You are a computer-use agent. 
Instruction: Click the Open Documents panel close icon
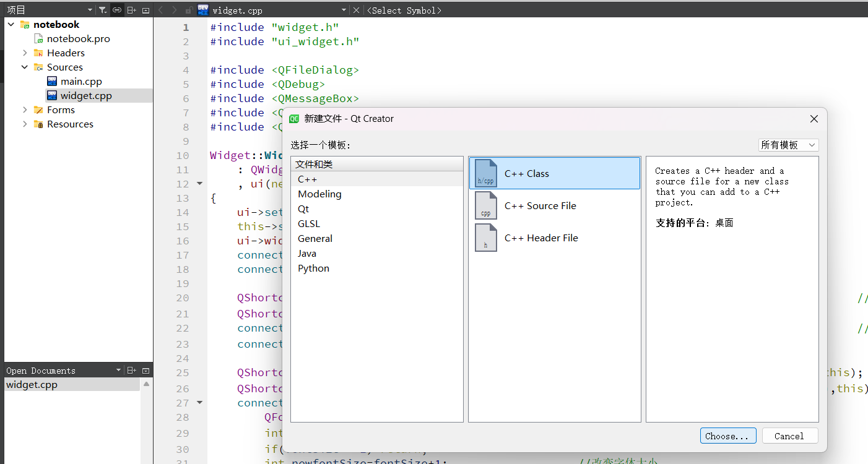tap(145, 371)
